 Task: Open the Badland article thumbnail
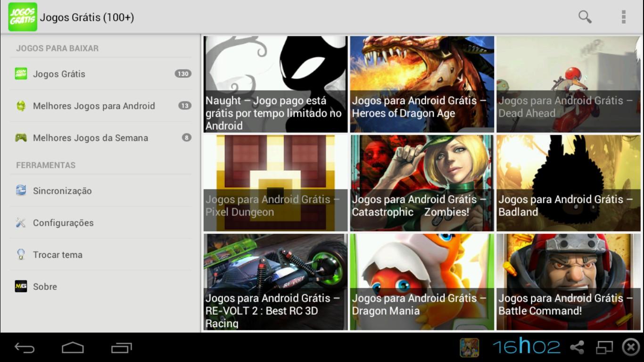[x=568, y=183]
